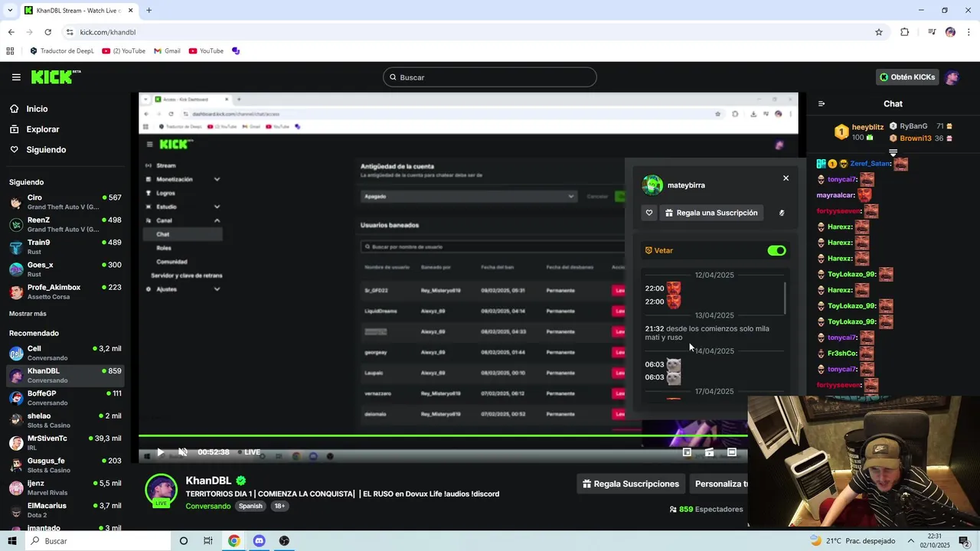The image size is (980, 551).
Task: Go back in the browser
Action: [x=11, y=32]
